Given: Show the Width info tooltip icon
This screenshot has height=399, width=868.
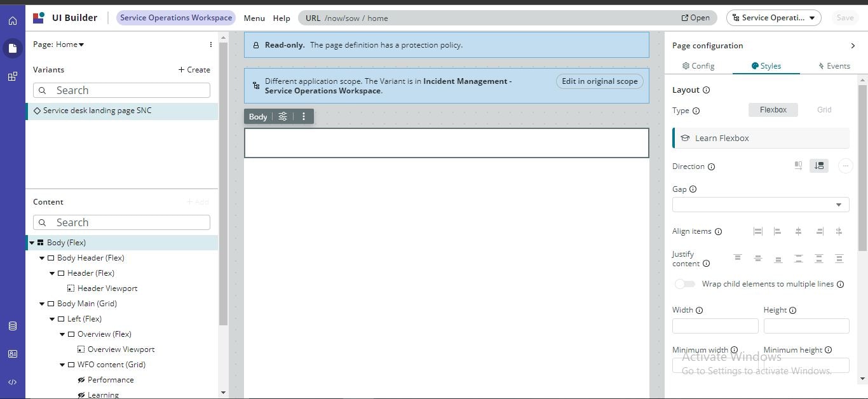Looking at the screenshot, I should (x=699, y=311).
